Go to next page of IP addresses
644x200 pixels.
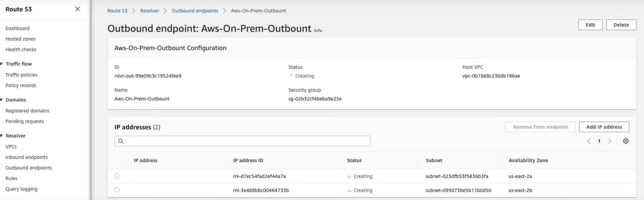[610, 141]
